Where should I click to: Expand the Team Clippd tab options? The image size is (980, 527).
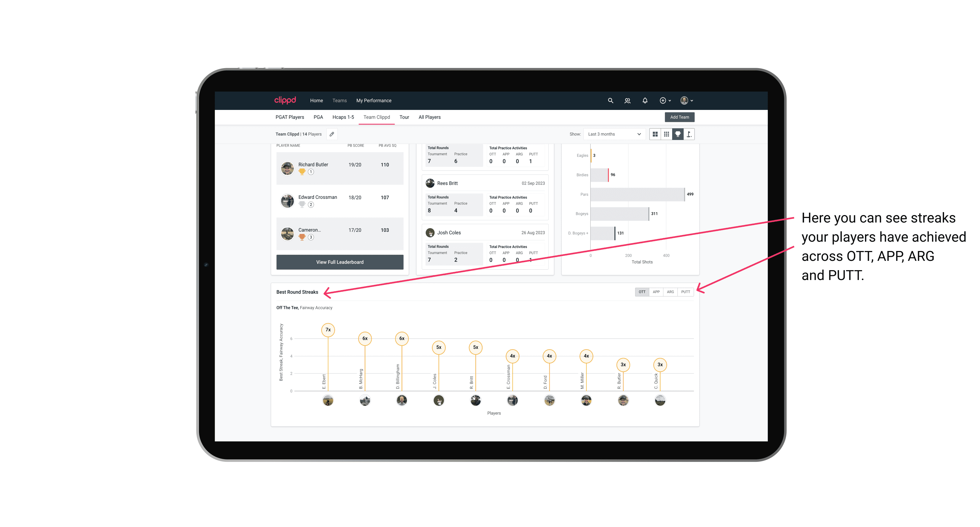[377, 117]
